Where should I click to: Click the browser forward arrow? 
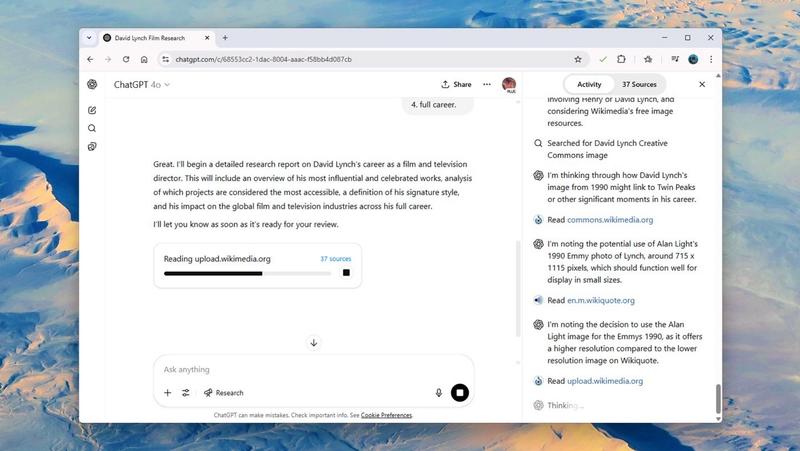(x=108, y=59)
